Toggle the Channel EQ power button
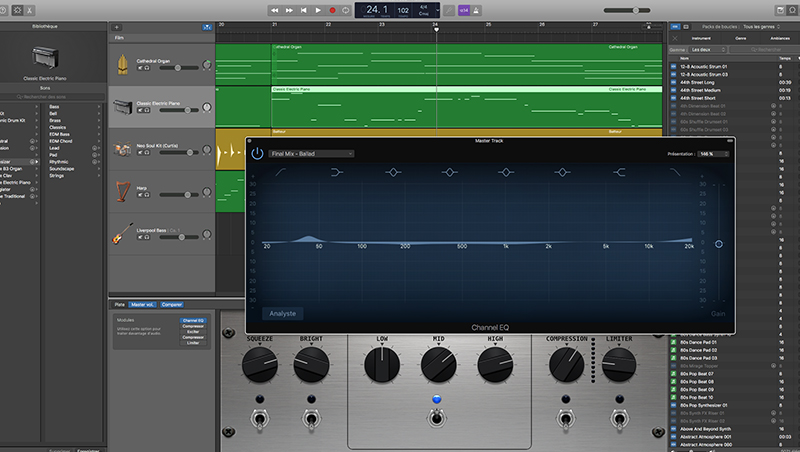 click(x=257, y=154)
